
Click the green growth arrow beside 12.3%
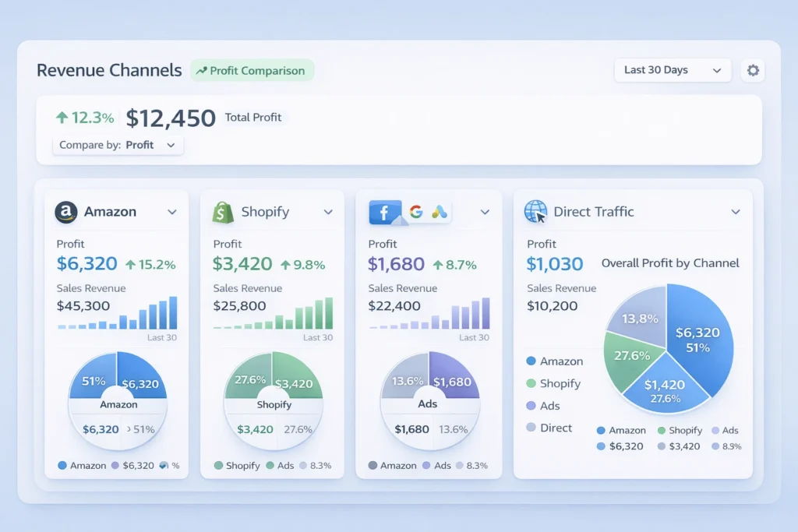tap(62, 117)
